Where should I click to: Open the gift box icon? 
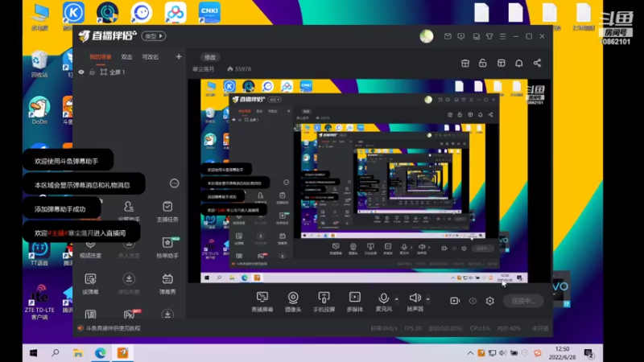click(465, 64)
